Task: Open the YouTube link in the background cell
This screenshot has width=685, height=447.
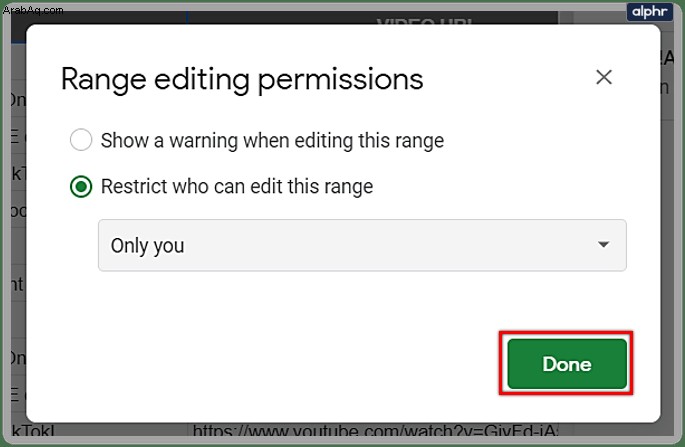Action: pos(375,431)
